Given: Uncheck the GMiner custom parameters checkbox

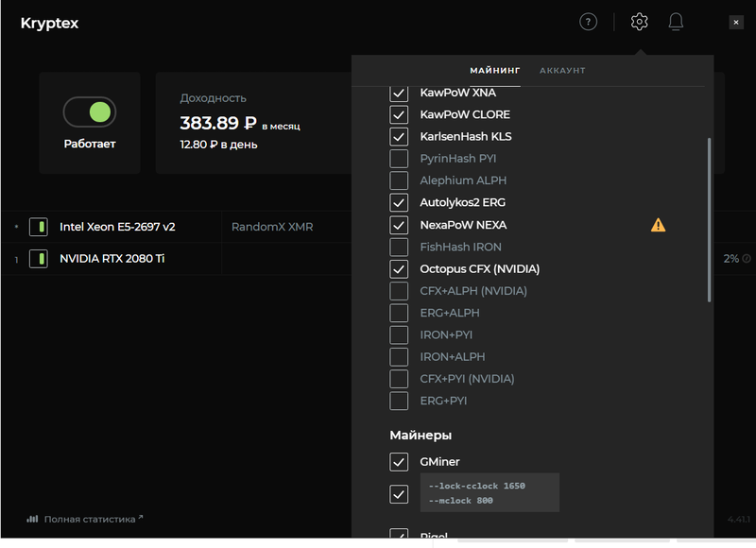Looking at the screenshot, I should (x=399, y=494).
